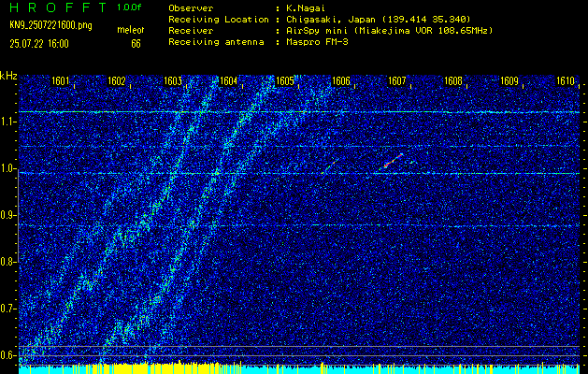588x374 pixels.
Task: Click the Chigasaki, Japan location value
Action: (379, 19)
